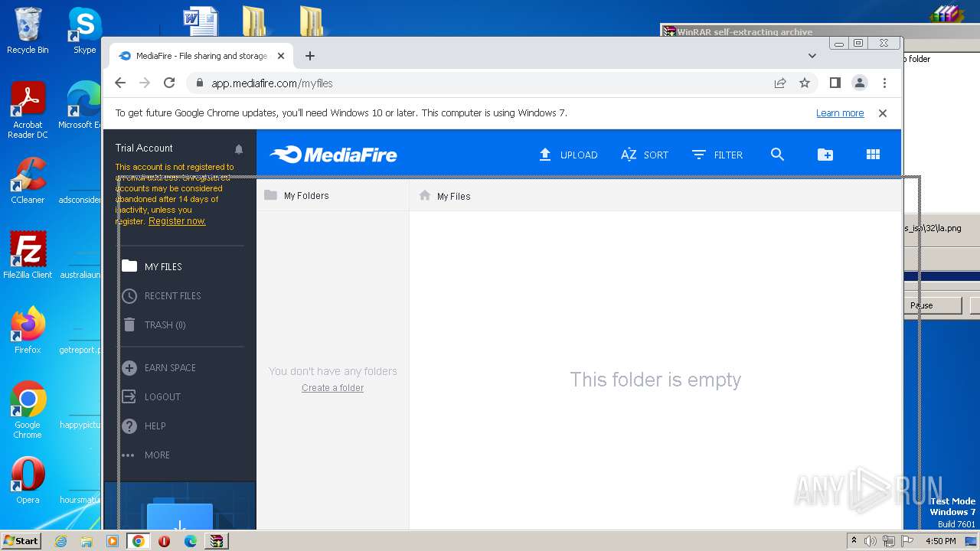This screenshot has height=551, width=980.
Task: Open the Acrobat Reader DC desktop icon
Action: 28,111
